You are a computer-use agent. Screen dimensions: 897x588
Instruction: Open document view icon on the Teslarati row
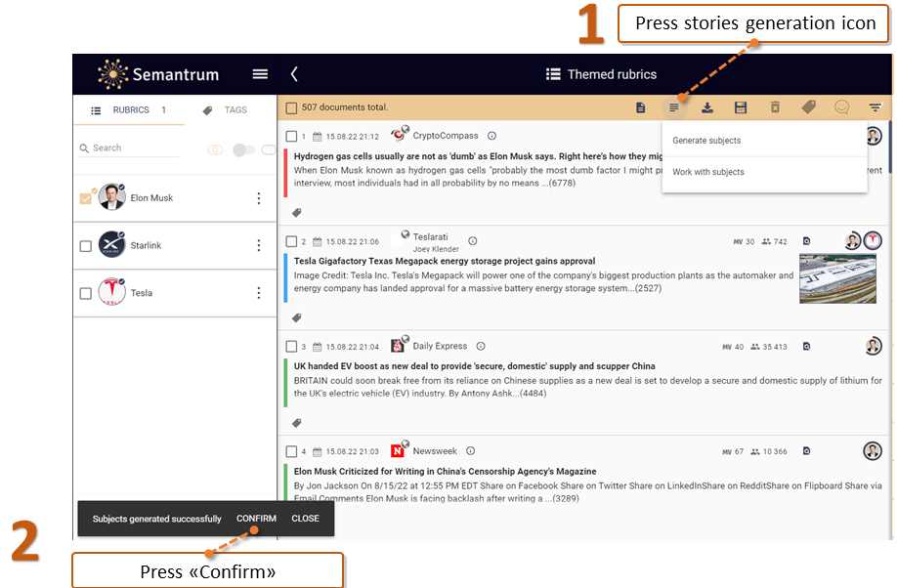(806, 241)
